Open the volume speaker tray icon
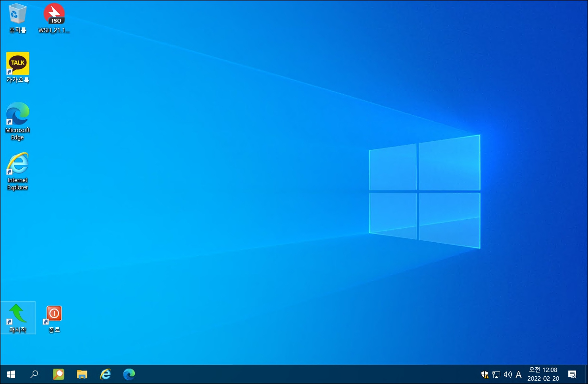Screen dimensions: 588x384 pyautogui.click(x=507, y=374)
